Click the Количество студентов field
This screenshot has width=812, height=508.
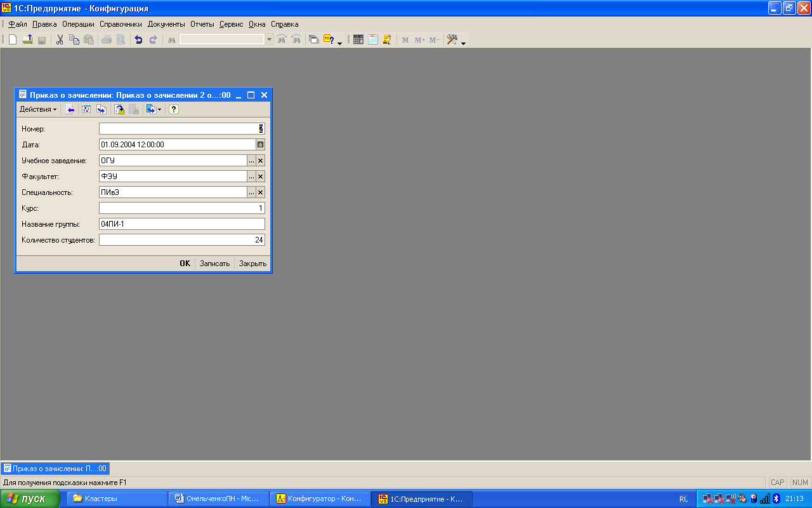[x=182, y=240]
